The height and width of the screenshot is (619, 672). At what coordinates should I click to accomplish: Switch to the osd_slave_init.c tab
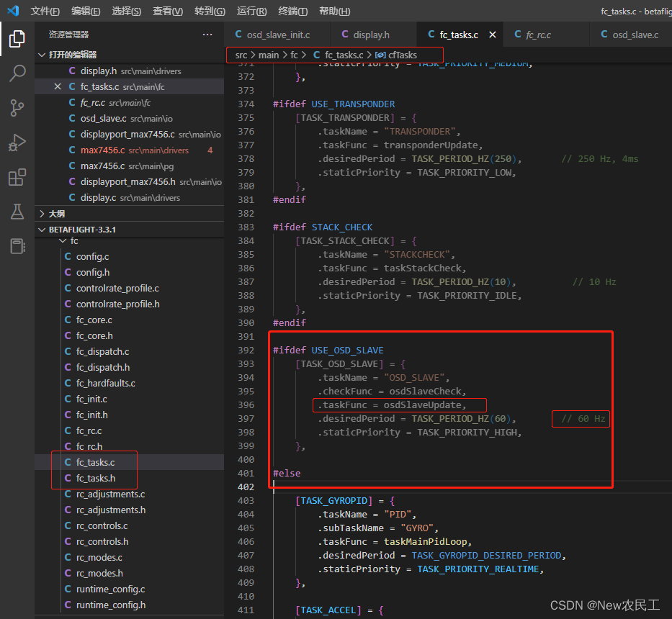(x=277, y=35)
